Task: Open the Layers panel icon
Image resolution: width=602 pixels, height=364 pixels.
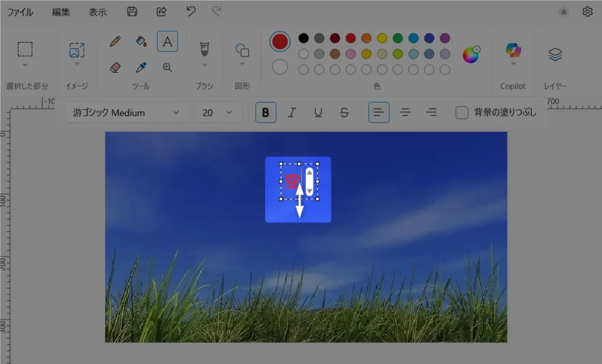Action: (x=555, y=54)
